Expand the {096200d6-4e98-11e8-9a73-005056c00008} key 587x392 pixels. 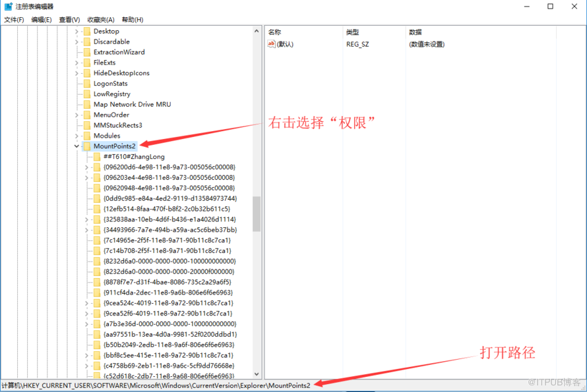click(87, 167)
